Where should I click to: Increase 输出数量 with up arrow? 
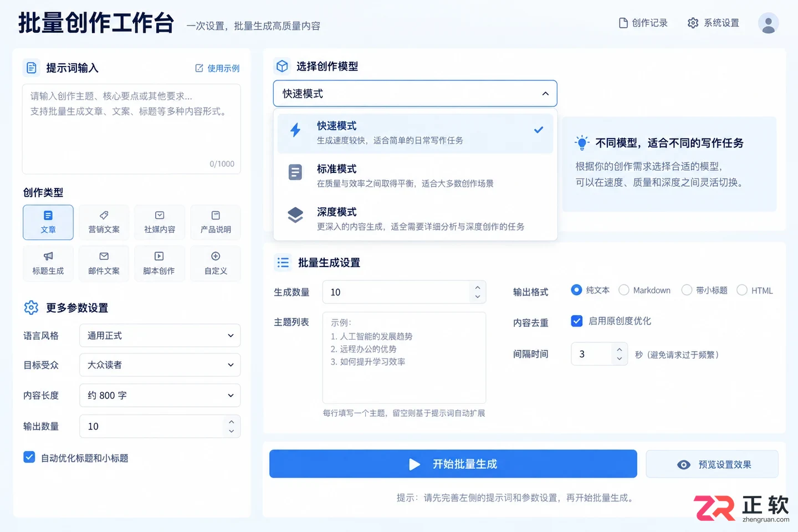tap(232, 422)
